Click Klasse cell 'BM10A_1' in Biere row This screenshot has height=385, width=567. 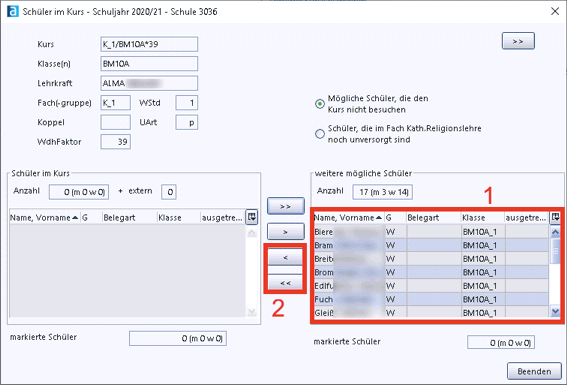pyautogui.click(x=483, y=232)
